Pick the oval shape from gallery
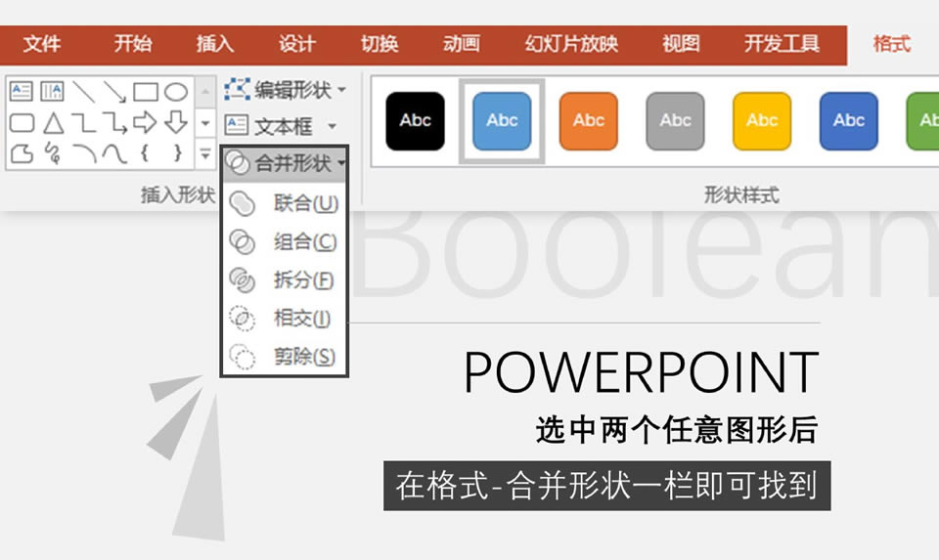 point(176,92)
